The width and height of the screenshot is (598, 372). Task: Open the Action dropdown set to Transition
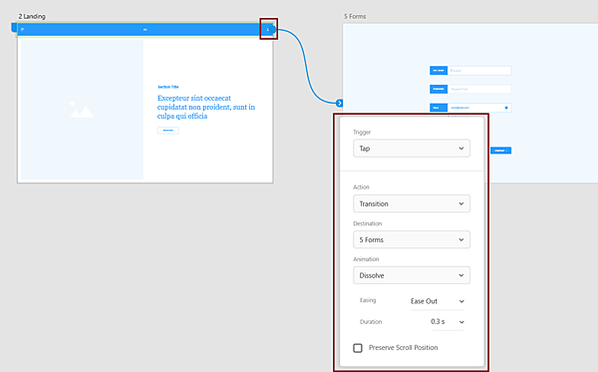(x=412, y=204)
